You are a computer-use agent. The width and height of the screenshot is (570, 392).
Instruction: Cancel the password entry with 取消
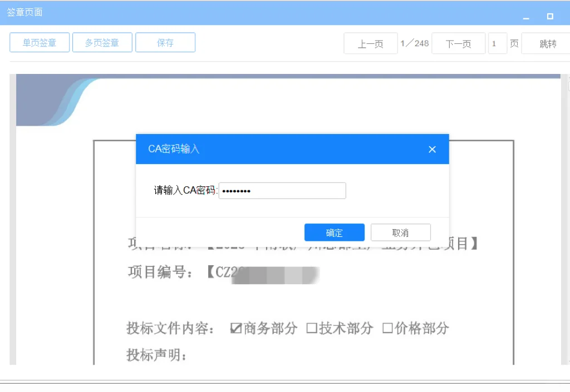401,232
